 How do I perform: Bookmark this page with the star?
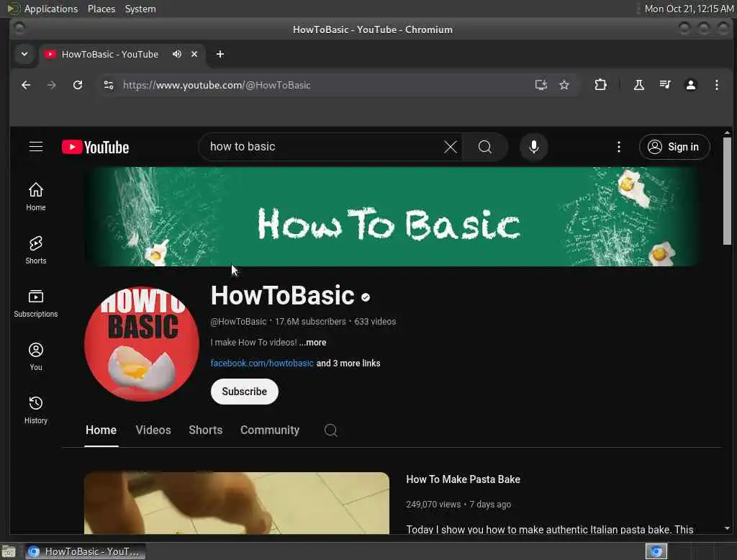(x=564, y=85)
